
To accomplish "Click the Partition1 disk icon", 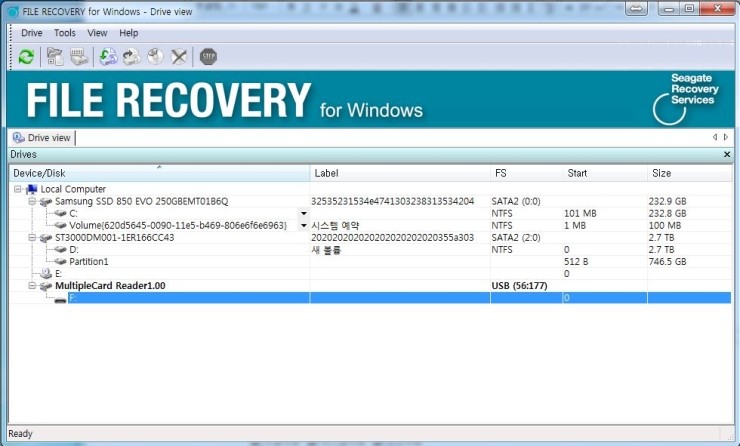I will 60,261.
